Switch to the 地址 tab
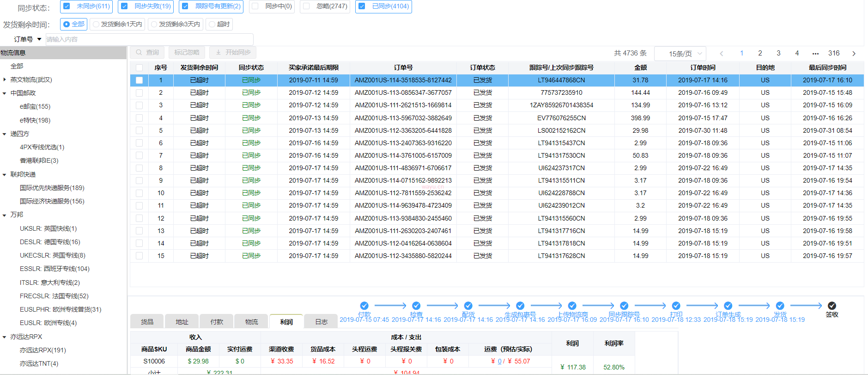This screenshot has width=868, height=375. click(182, 321)
